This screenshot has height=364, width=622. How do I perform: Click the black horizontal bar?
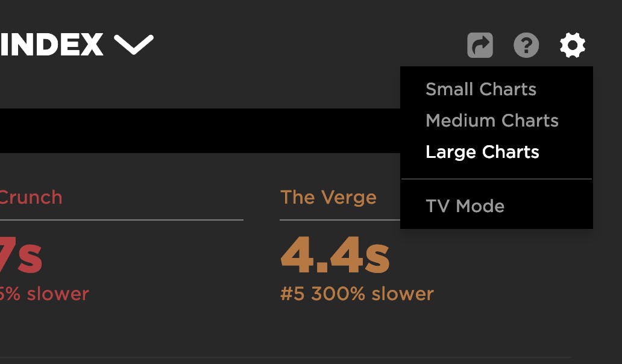tap(199, 130)
